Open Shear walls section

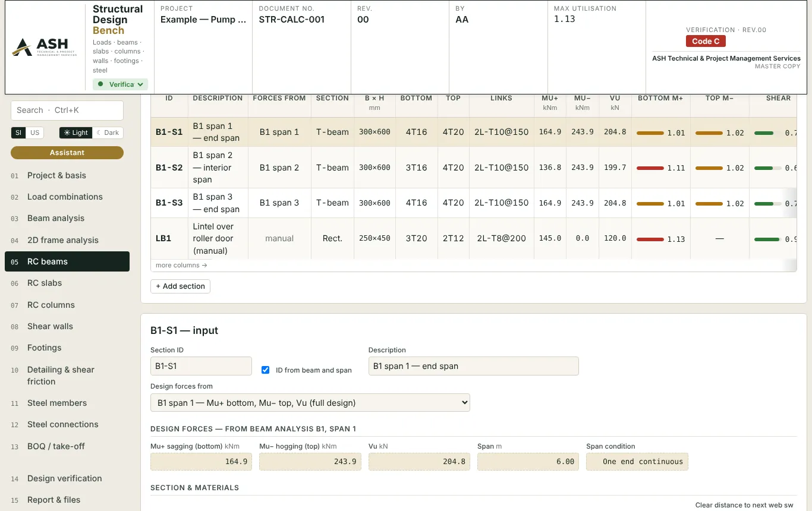[x=67, y=326]
